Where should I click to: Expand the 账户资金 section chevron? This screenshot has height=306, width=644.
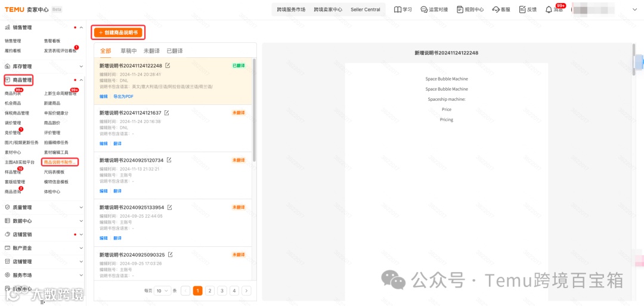81,248
